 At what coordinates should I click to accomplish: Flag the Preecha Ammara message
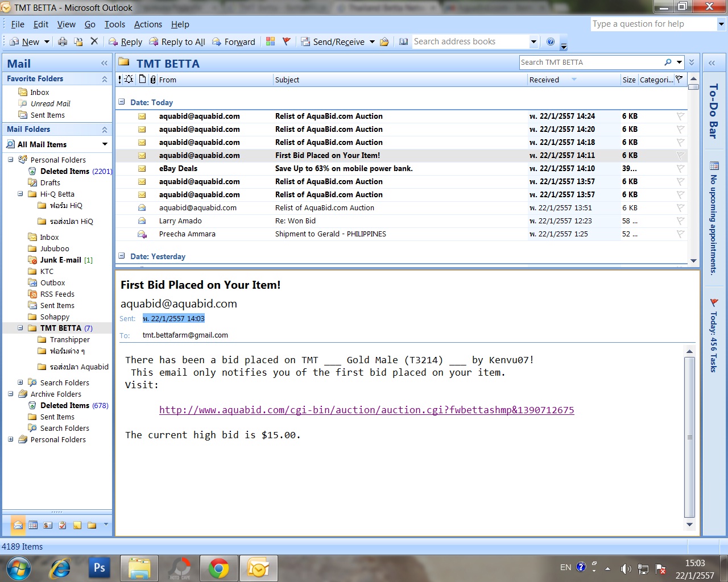pyautogui.click(x=680, y=234)
